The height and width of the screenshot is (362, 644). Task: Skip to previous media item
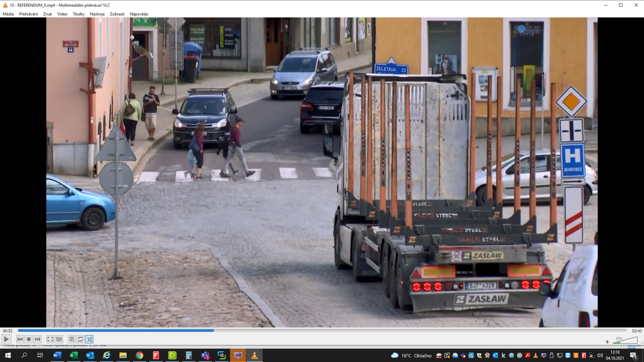tap(20, 339)
